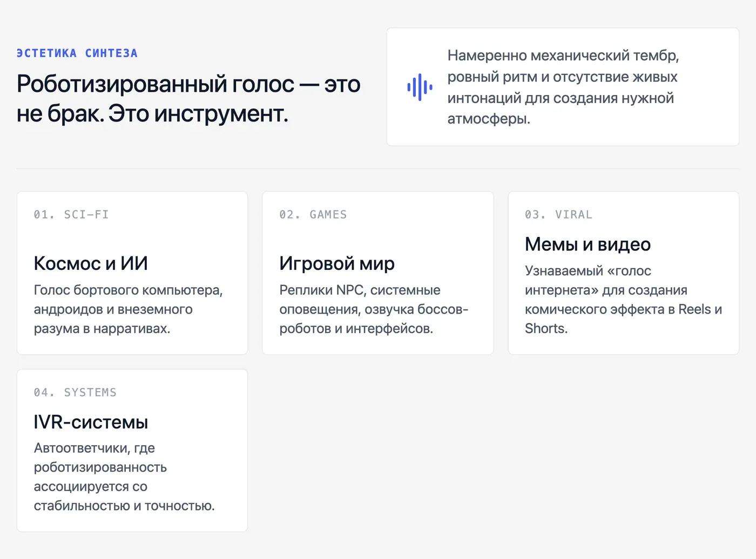This screenshot has height=559, width=756.
Task: Select the 'Мемы и видео' card title
Action: click(x=588, y=244)
